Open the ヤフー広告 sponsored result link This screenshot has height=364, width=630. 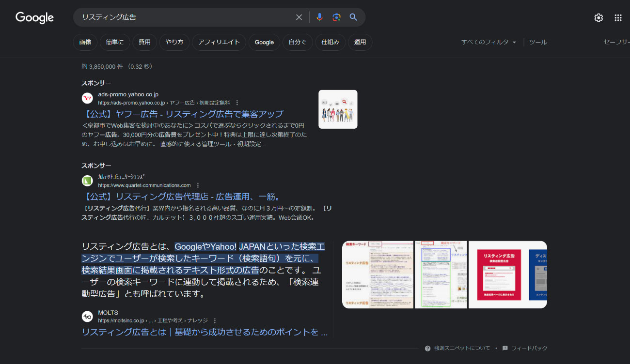tap(184, 114)
